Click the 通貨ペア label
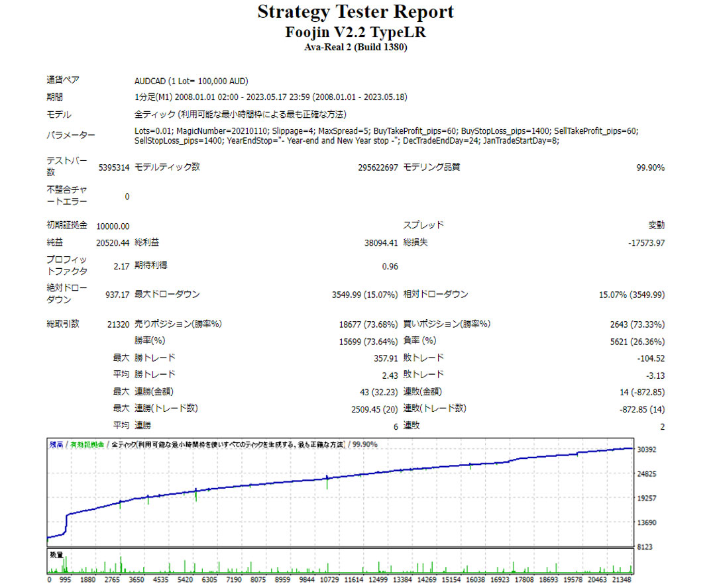 pos(63,80)
